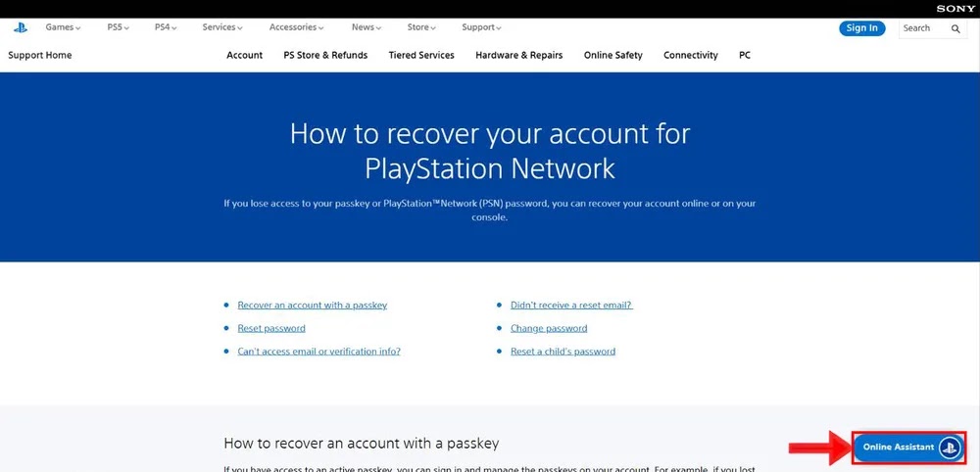The height and width of the screenshot is (472, 980).
Task: Open 'Didn't receive a reset email?' link
Action: point(571,306)
